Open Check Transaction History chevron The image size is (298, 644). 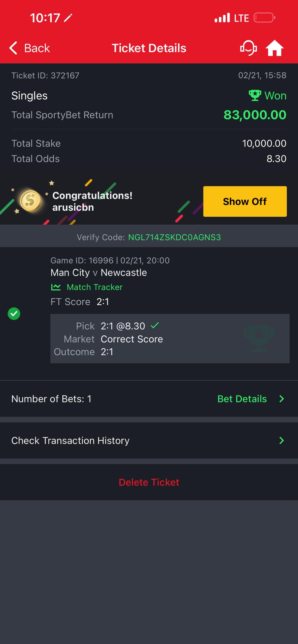pyautogui.click(x=282, y=440)
